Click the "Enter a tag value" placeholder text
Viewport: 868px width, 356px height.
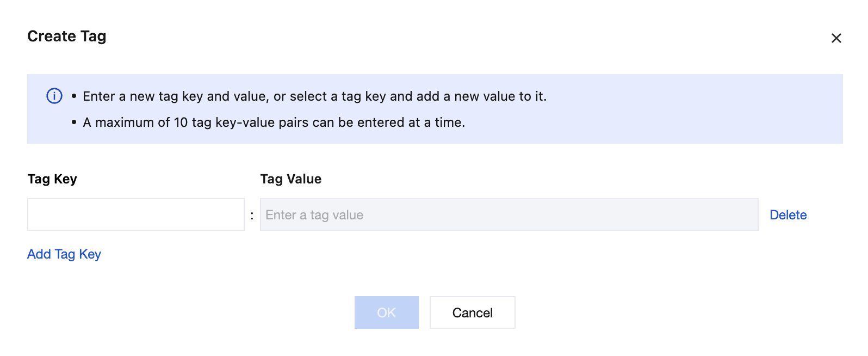point(314,215)
